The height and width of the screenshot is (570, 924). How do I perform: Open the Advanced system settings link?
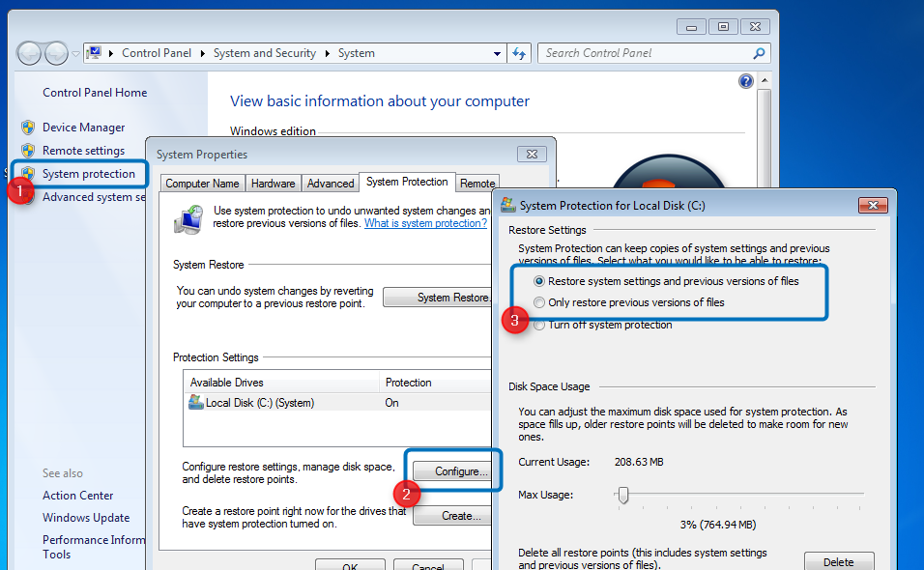(x=94, y=197)
